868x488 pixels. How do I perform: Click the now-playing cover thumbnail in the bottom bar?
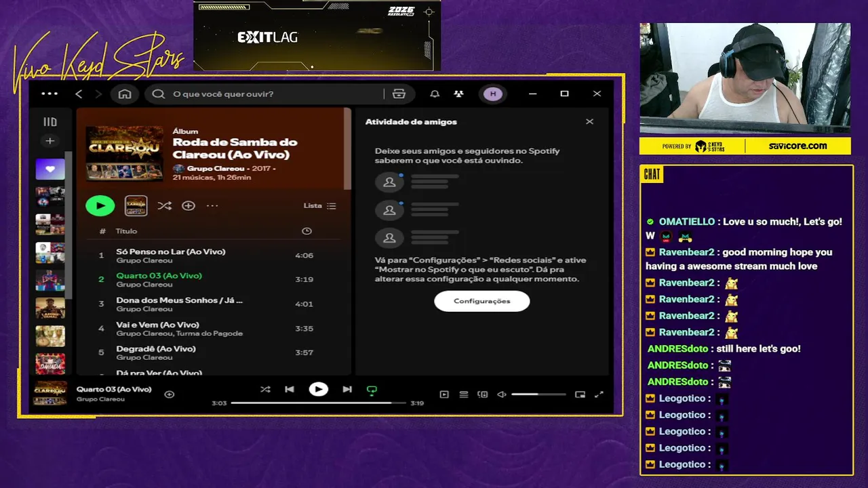pos(50,393)
